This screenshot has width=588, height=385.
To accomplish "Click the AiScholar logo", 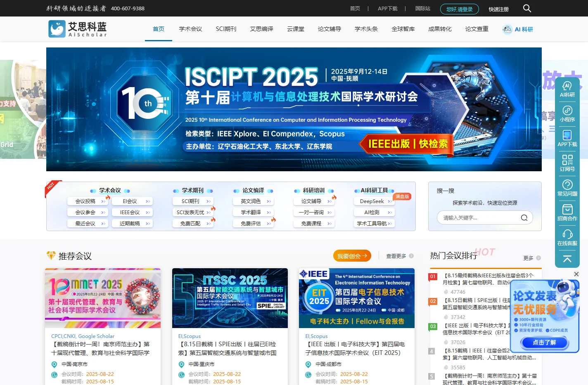I will point(78,29).
